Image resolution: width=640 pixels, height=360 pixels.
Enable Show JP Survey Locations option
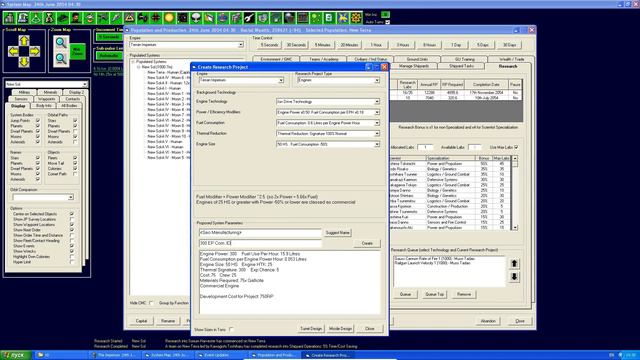pos(72,219)
